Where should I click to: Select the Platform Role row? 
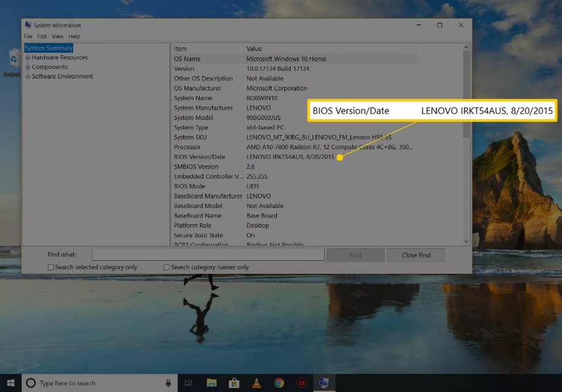(294, 226)
